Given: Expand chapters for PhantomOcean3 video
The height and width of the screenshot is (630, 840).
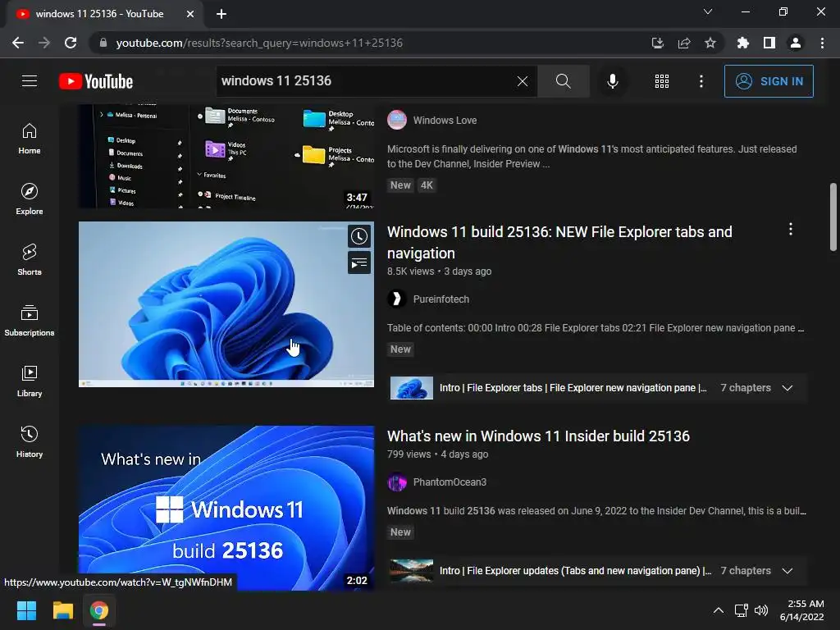Looking at the screenshot, I should [x=787, y=571].
